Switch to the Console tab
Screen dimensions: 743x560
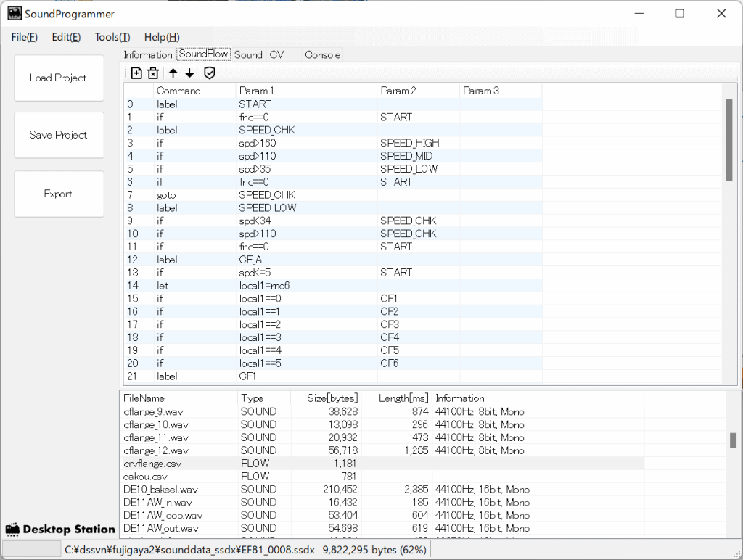(x=322, y=54)
